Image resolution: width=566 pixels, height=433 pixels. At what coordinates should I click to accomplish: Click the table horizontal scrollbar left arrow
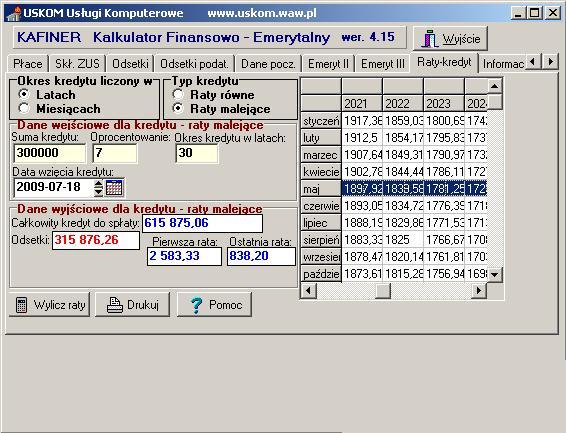click(x=309, y=290)
